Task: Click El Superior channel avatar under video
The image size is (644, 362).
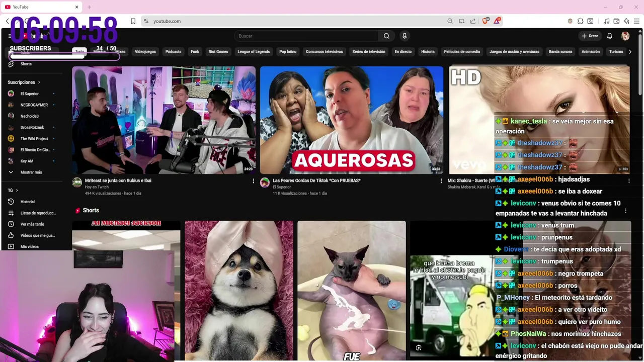Action: [x=265, y=183]
